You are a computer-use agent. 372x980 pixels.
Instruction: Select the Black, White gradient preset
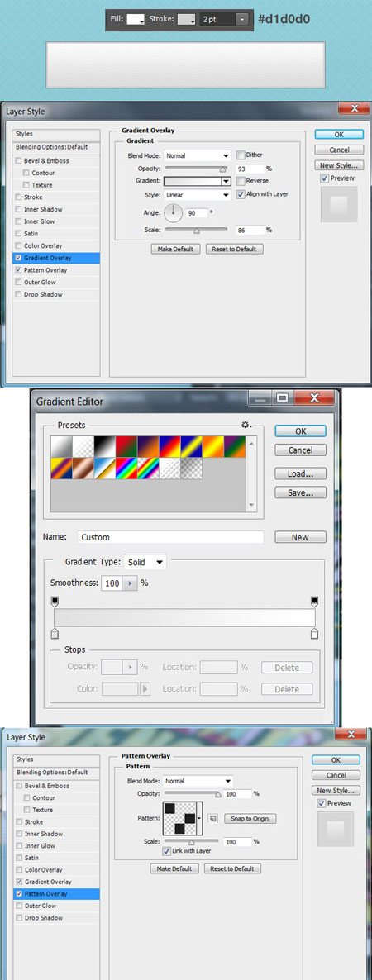click(106, 447)
